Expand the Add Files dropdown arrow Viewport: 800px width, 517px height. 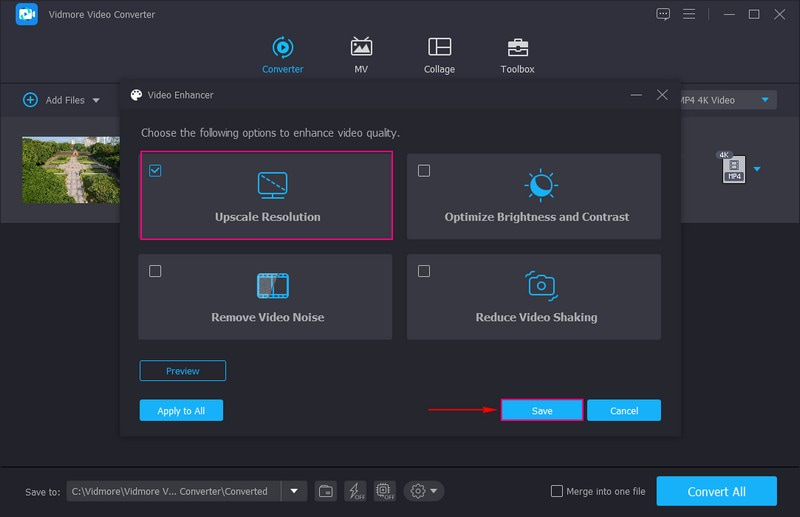click(97, 100)
